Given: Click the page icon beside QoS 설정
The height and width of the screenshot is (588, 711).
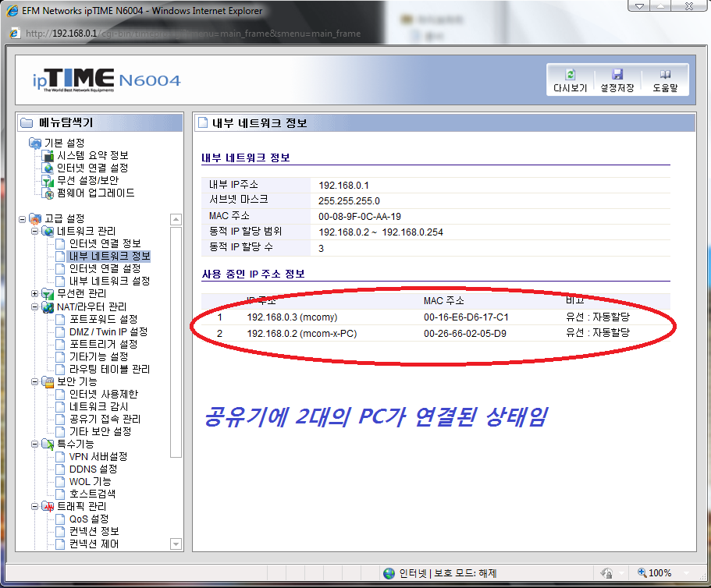Looking at the screenshot, I should (60, 519).
